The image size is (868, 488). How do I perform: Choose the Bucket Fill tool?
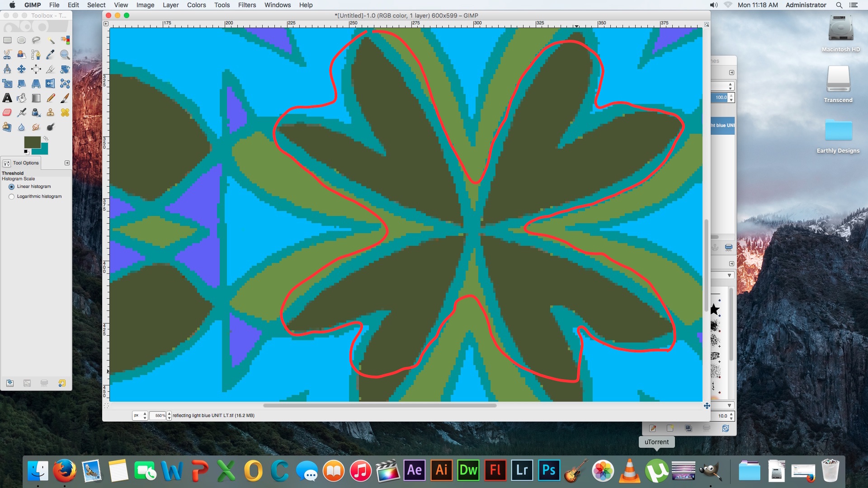tap(22, 98)
